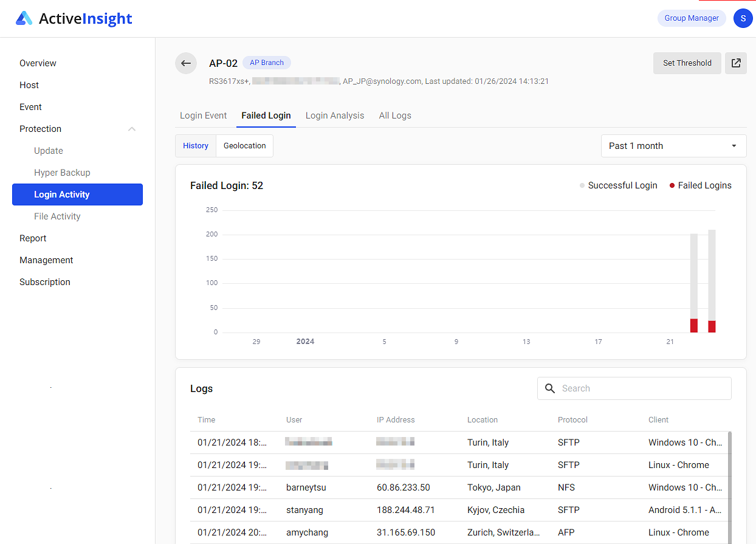Screen dimensions: 756x544
Task: Open the Login Analysis tab
Action: pos(335,115)
